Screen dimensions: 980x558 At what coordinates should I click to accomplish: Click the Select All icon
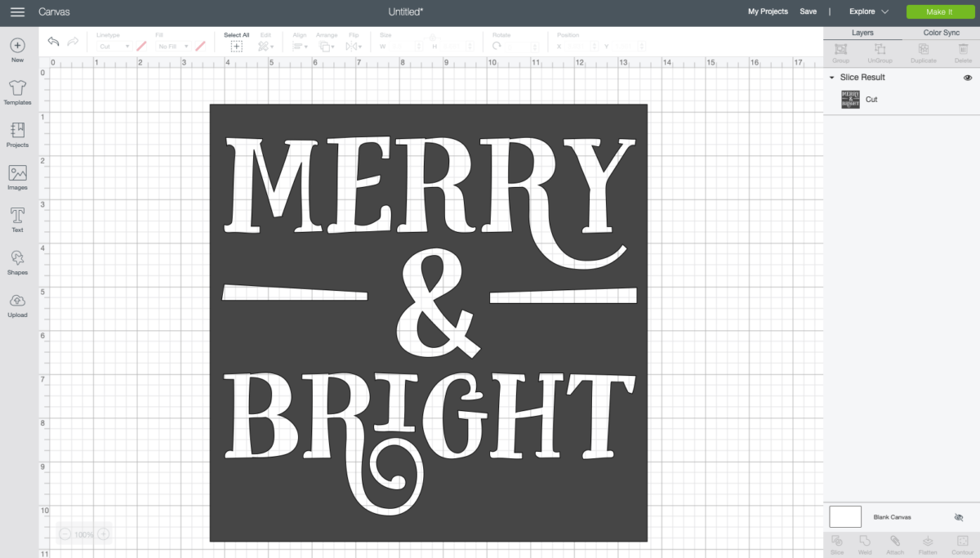coord(236,47)
